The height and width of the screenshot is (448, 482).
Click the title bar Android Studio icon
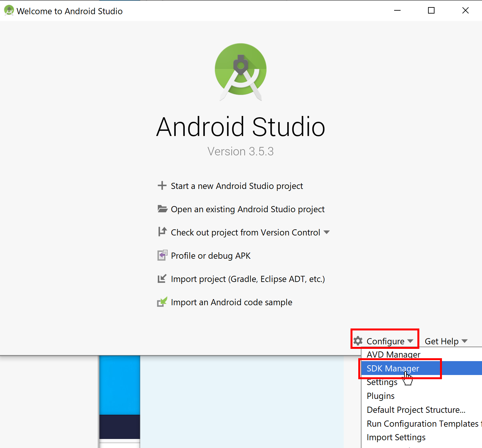click(9, 11)
